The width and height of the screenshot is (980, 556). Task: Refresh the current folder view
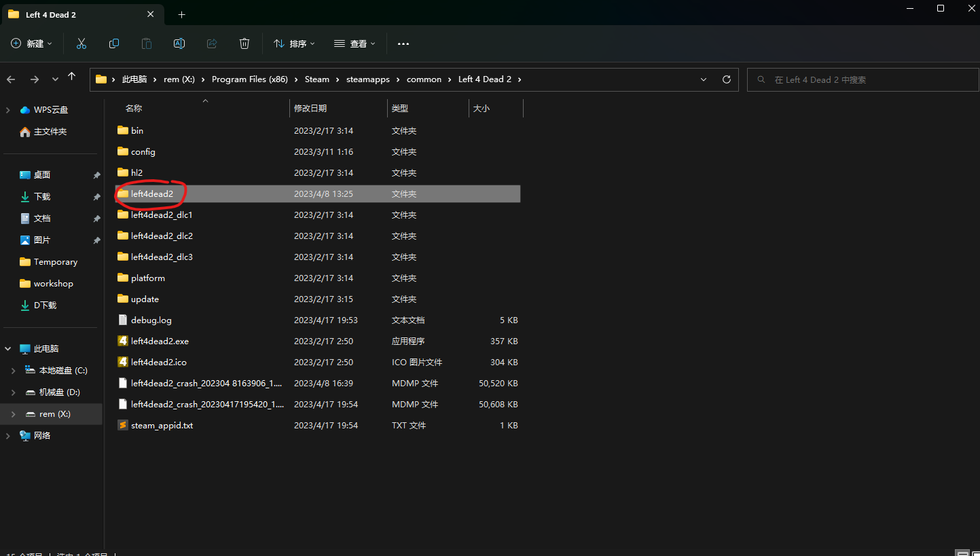(x=727, y=79)
